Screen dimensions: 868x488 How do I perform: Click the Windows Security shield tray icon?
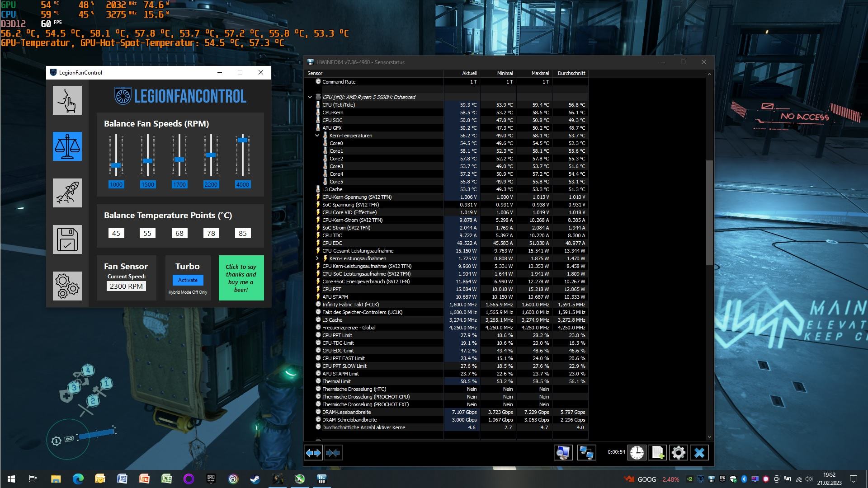tap(733, 479)
